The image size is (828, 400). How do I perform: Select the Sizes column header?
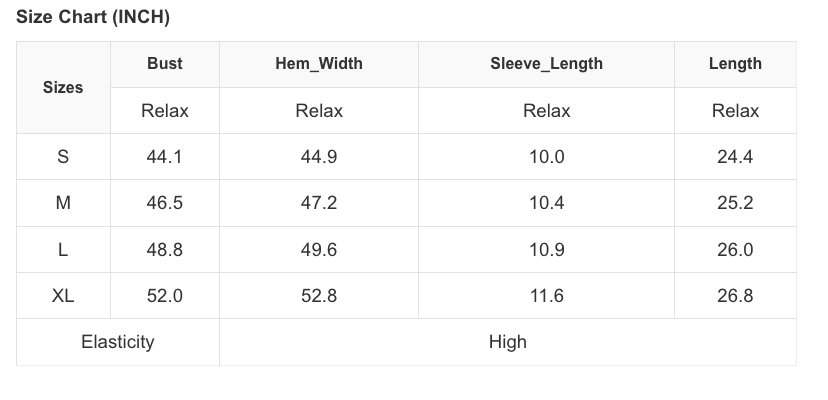(63, 88)
